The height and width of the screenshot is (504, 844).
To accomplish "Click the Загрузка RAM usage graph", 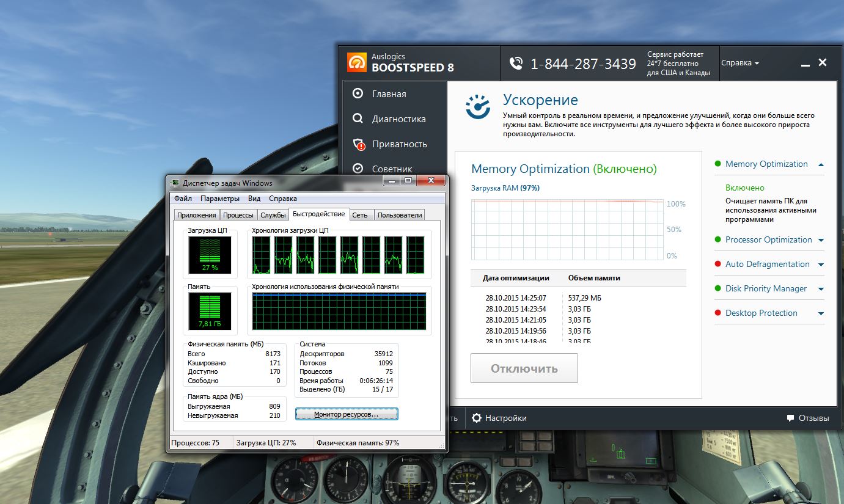I will pyautogui.click(x=567, y=230).
